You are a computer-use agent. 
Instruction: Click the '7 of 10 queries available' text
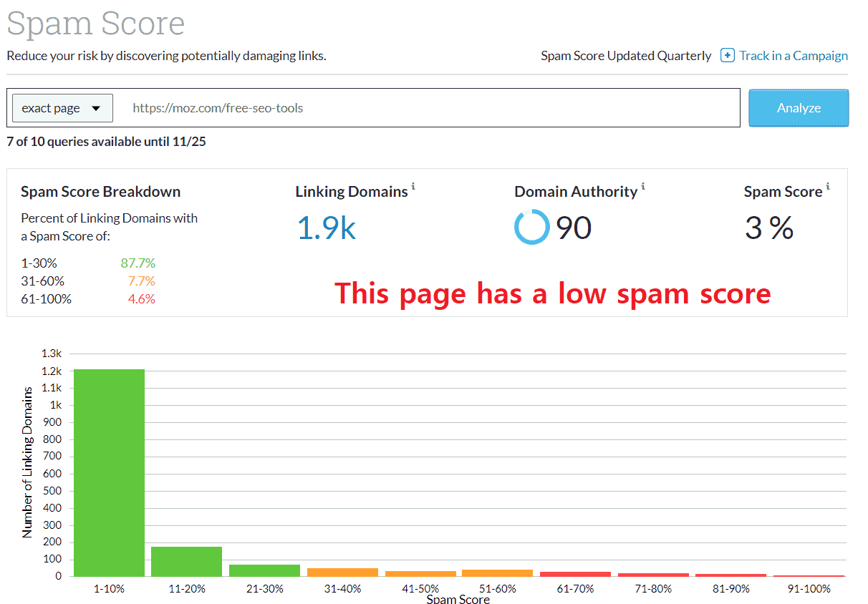tap(106, 141)
